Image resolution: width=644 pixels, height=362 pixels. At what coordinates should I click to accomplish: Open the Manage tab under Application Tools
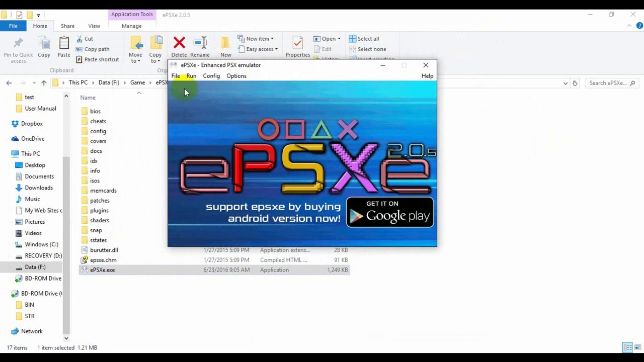tap(131, 26)
